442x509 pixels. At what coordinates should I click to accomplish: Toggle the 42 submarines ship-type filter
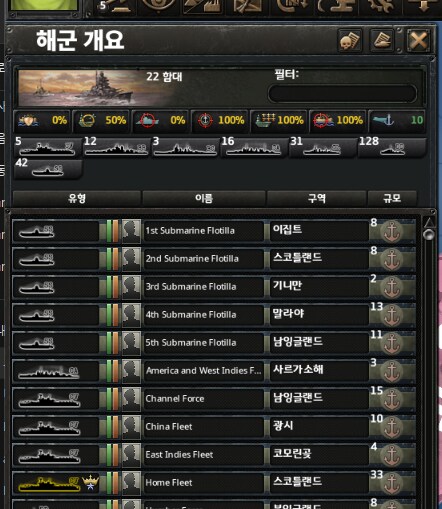click(x=48, y=170)
